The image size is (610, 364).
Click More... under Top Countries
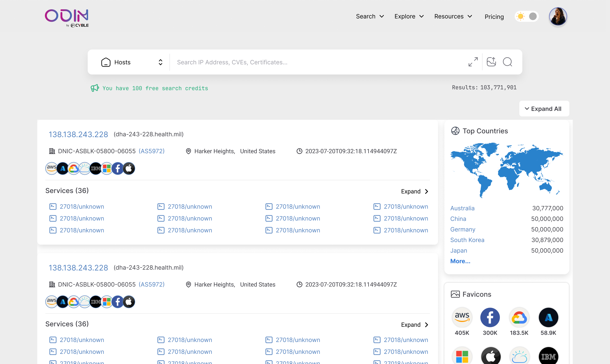click(x=460, y=261)
